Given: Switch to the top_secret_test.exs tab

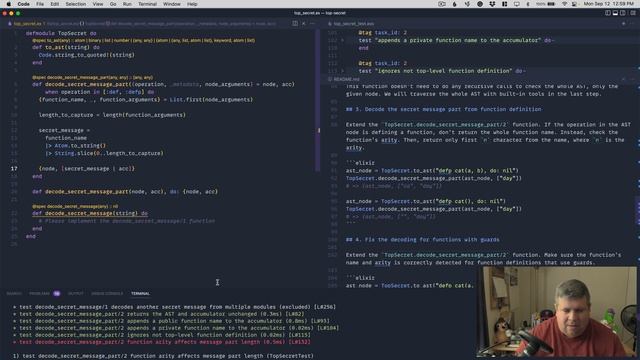Looking at the screenshot, I should (351, 24).
